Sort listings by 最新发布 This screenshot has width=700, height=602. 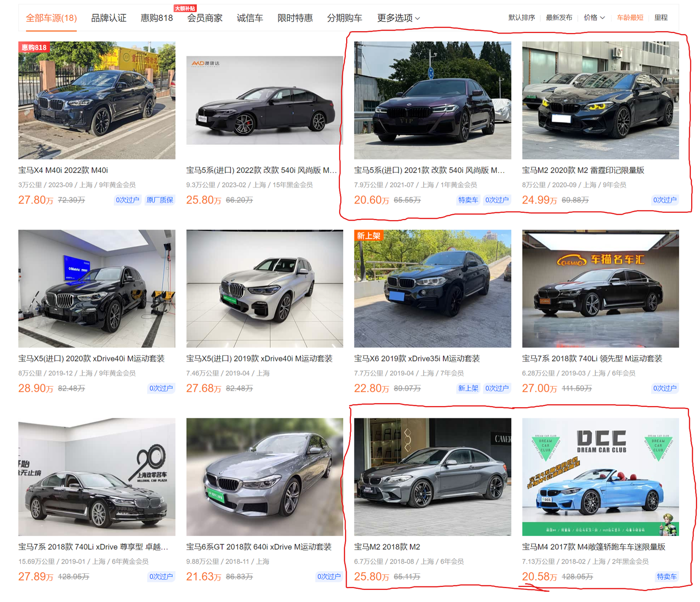coord(559,17)
